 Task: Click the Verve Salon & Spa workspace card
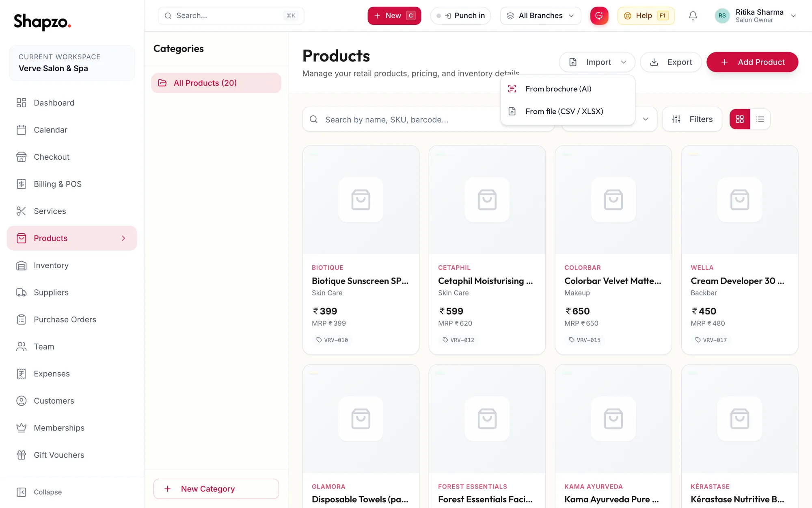(x=72, y=63)
